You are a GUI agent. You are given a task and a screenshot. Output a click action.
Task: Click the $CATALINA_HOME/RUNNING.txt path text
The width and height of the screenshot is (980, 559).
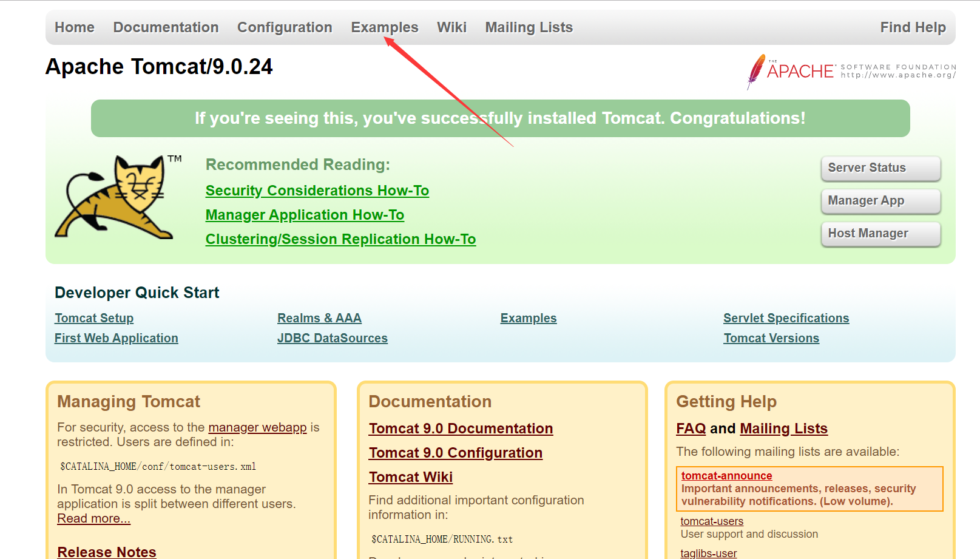[442, 539]
